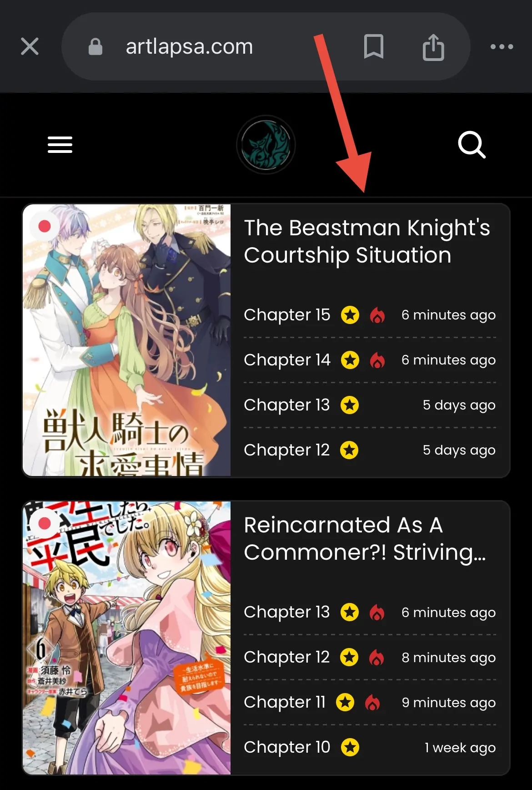Open The Beastman Knight's Courtship Situation title
532x790 pixels.
pyautogui.click(x=367, y=241)
